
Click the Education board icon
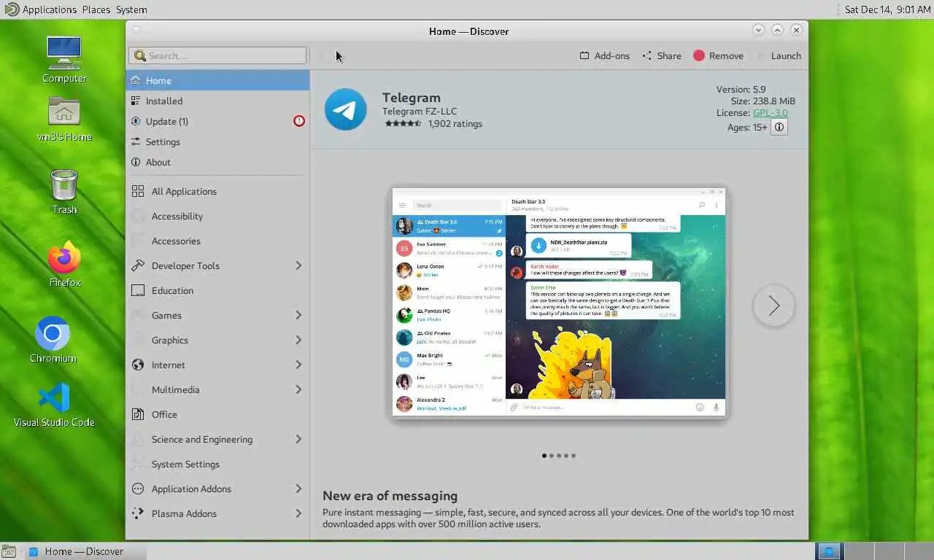click(138, 290)
